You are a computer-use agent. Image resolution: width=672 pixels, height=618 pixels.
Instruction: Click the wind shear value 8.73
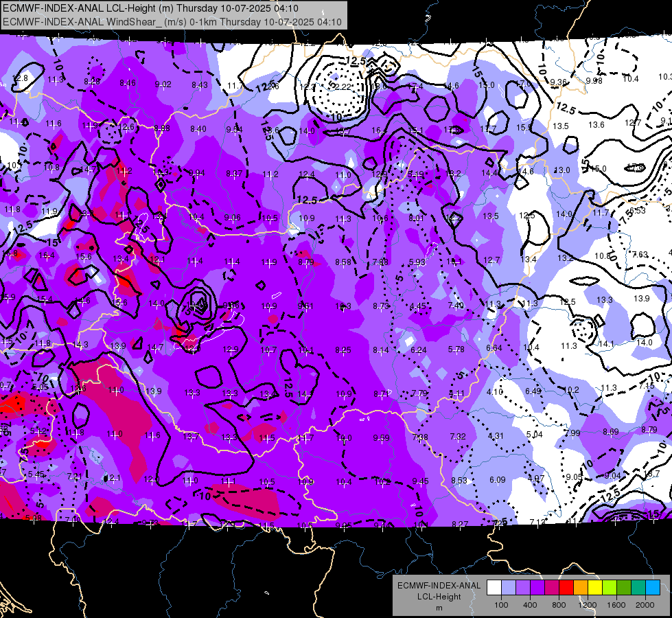click(380, 306)
